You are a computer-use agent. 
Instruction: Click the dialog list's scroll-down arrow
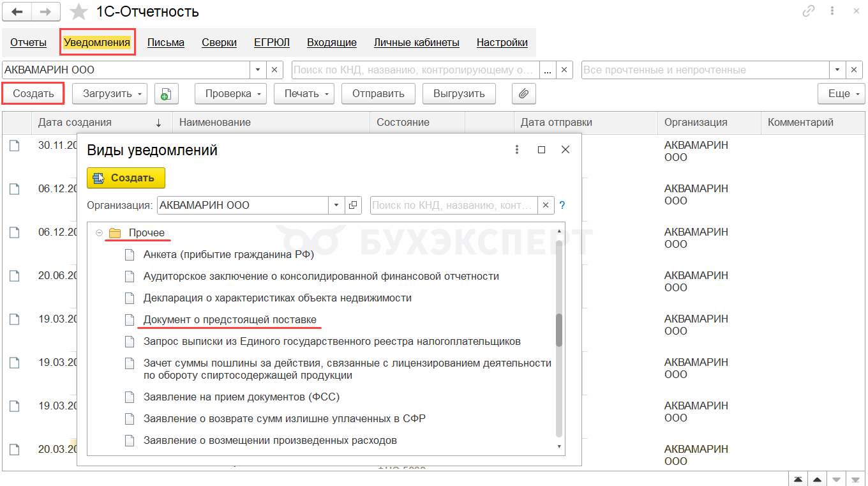[x=559, y=447]
